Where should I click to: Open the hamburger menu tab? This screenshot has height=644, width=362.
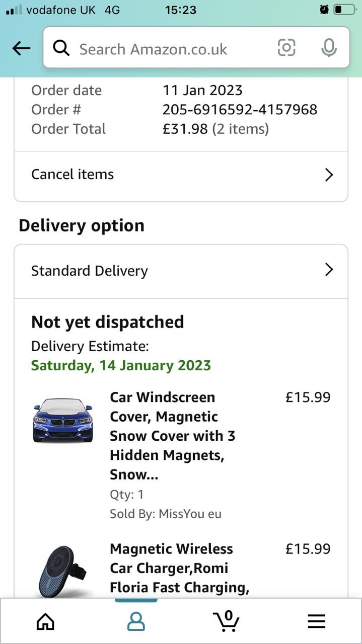pyautogui.click(x=316, y=621)
